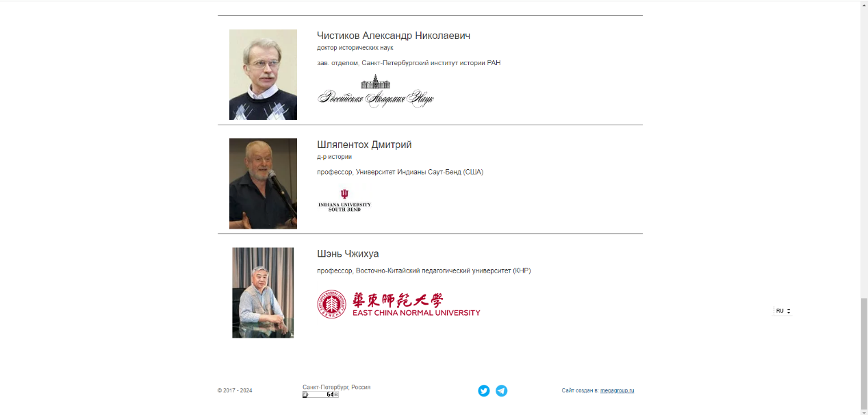Screen dimensions: 868x415
Task: Click the text Университет Индианы Саут-Бенд (США)
Action: (420, 172)
